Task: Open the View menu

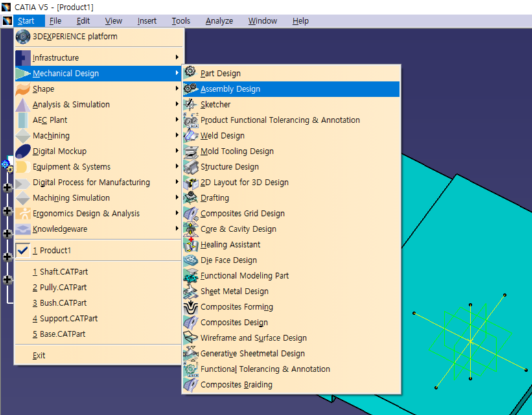Action: click(113, 21)
